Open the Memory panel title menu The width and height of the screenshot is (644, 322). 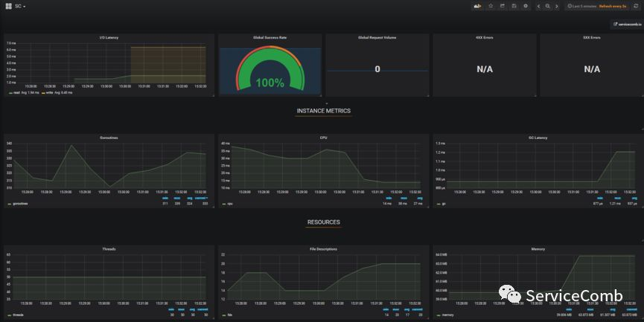point(538,249)
